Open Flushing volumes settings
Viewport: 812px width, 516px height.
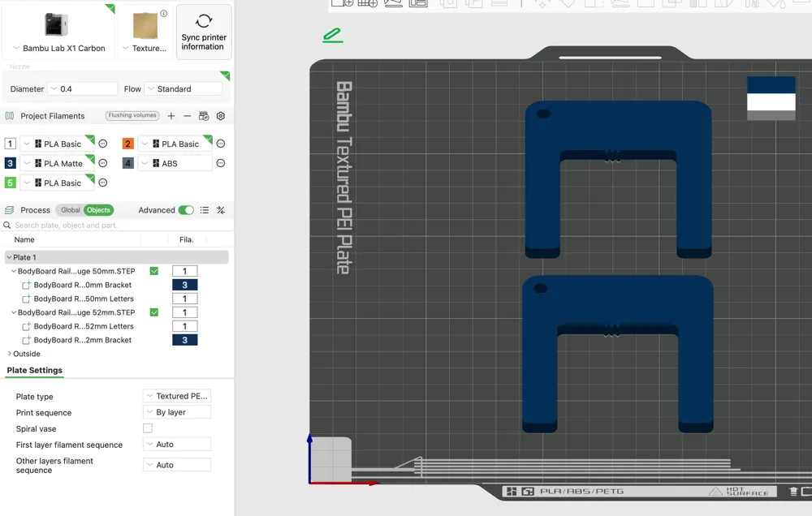tap(132, 115)
